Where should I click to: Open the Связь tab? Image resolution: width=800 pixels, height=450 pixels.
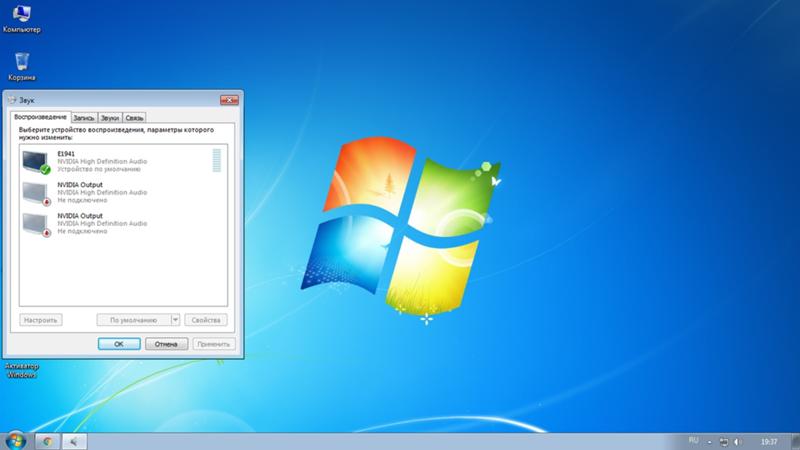tap(134, 118)
